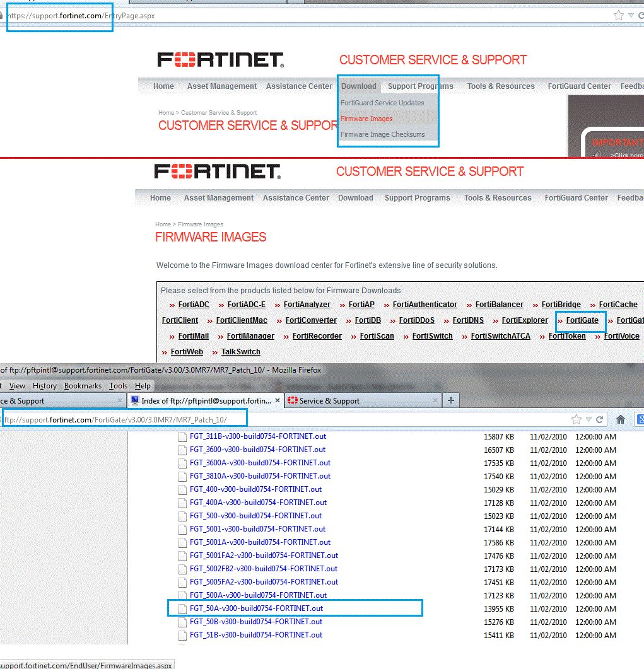644x669 pixels.
Task: Open FortiGuard Center in lower navigation bar
Action: 576,198
